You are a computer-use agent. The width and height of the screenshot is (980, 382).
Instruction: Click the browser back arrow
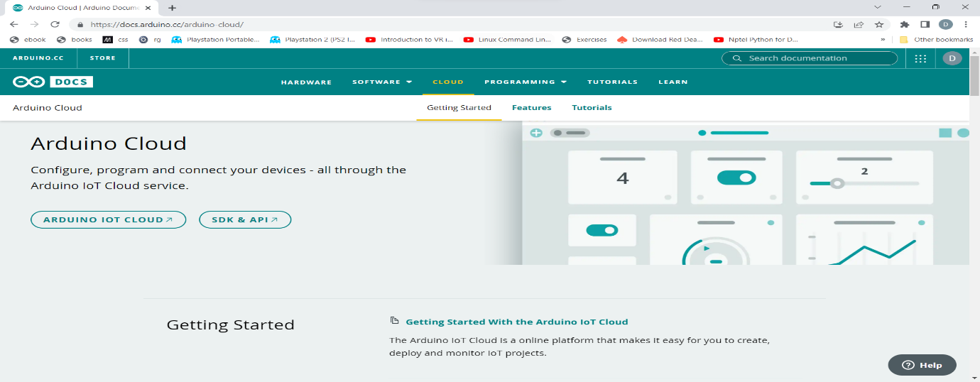click(13, 24)
